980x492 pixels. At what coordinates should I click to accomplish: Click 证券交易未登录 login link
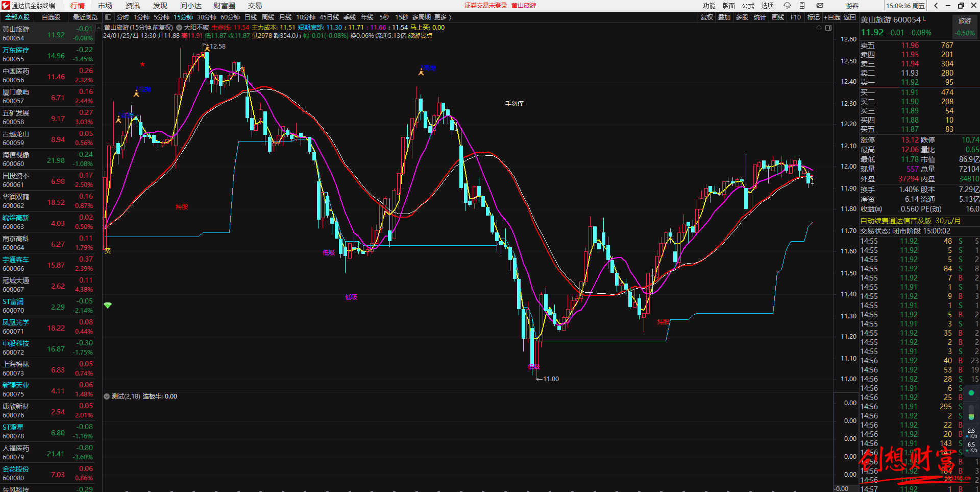point(485,6)
